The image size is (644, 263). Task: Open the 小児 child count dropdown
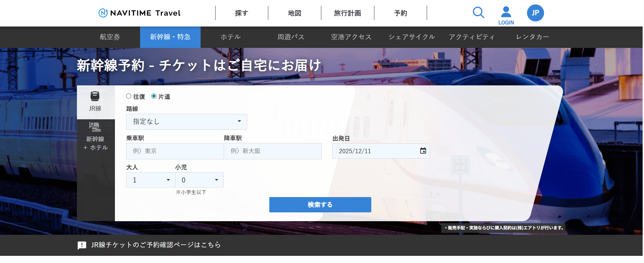(199, 180)
